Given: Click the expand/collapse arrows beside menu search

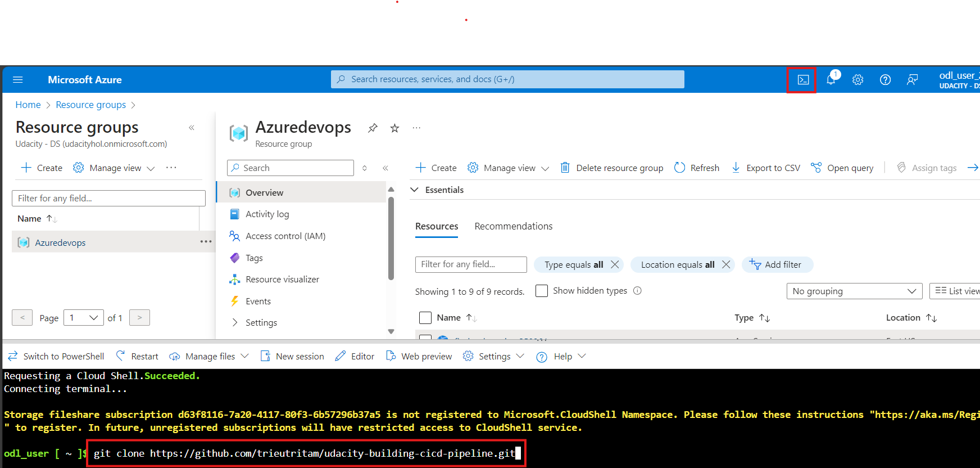Looking at the screenshot, I should (x=365, y=168).
